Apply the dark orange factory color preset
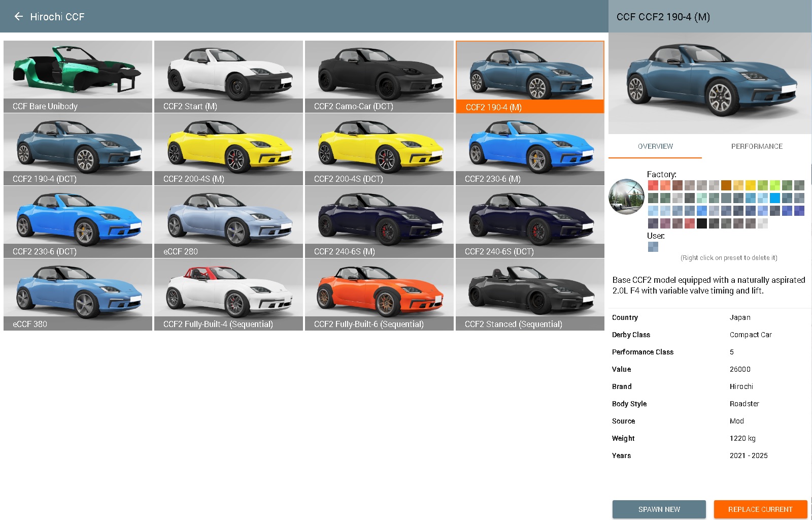 [726, 185]
